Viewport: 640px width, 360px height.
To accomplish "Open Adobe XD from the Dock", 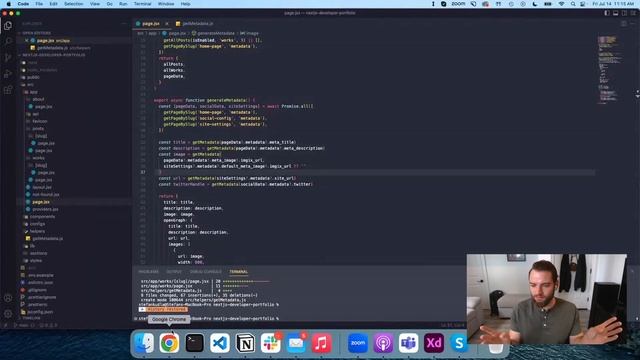I will (x=434, y=343).
